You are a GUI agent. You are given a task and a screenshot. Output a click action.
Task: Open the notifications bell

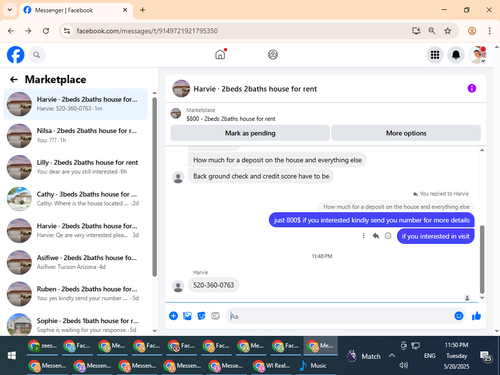pos(456,55)
